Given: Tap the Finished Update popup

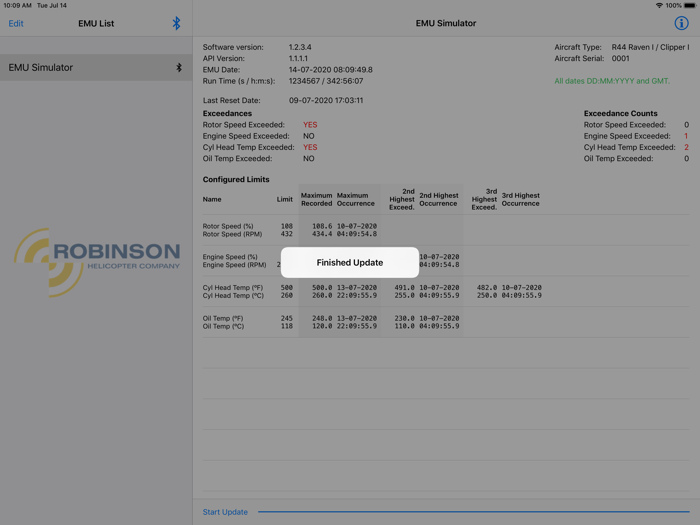Looking at the screenshot, I should point(350,262).
